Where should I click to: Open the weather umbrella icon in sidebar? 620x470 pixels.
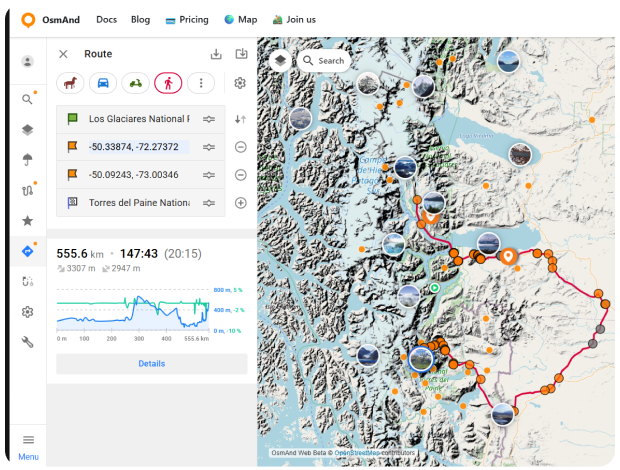pyautogui.click(x=28, y=160)
